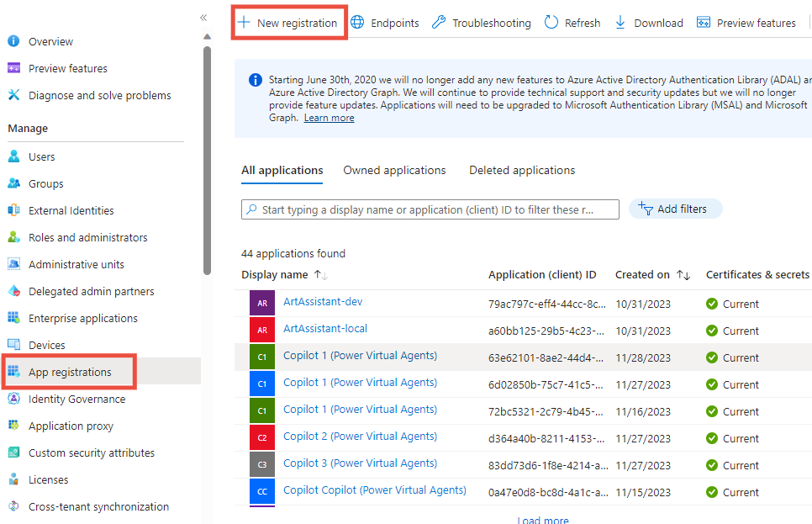Click the ArtAssistant-local red AR badge
Image resolution: width=812 pixels, height=524 pixels.
tap(262, 331)
